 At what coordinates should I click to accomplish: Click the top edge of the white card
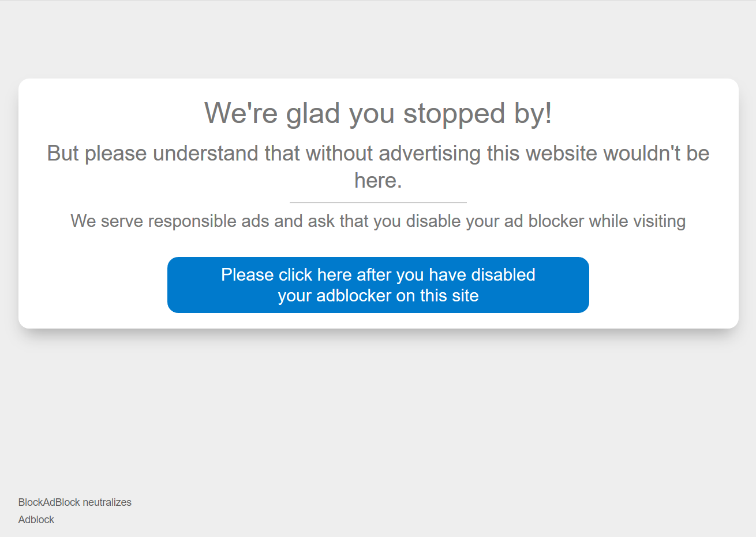tap(378, 80)
